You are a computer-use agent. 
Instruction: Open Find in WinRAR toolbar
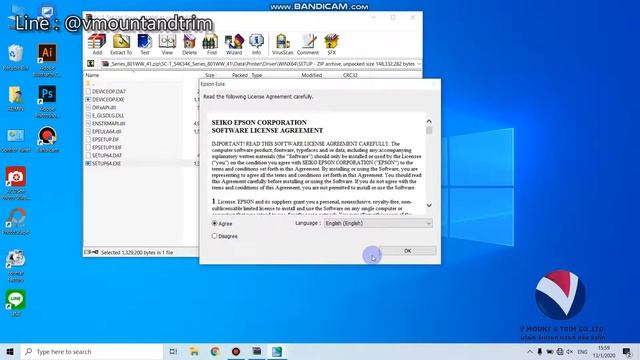click(211, 44)
